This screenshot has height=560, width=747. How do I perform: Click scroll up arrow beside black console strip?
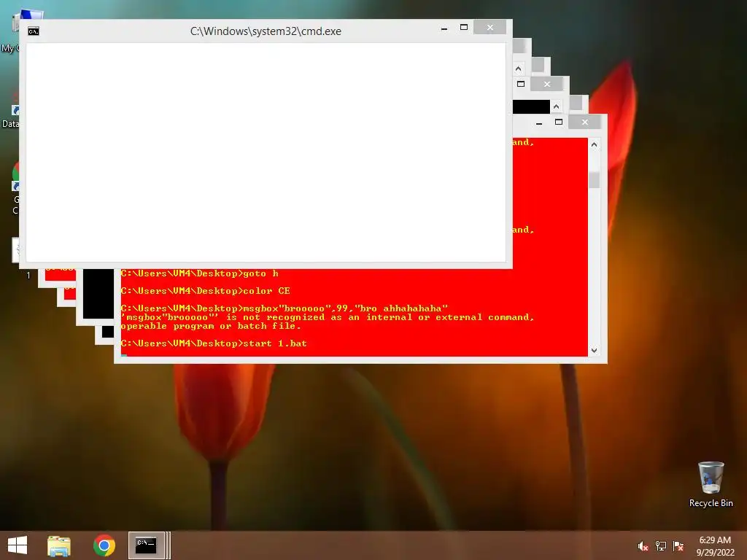pyautogui.click(x=556, y=106)
